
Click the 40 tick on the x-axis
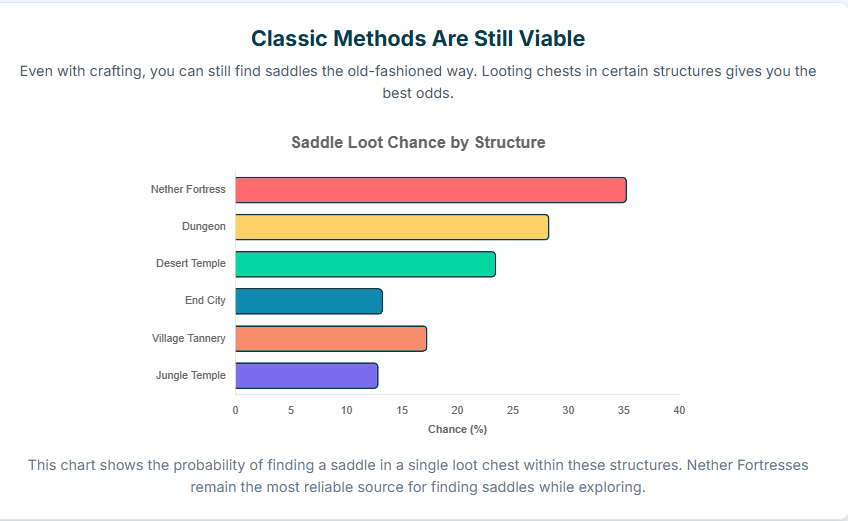pyautogui.click(x=679, y=410)
